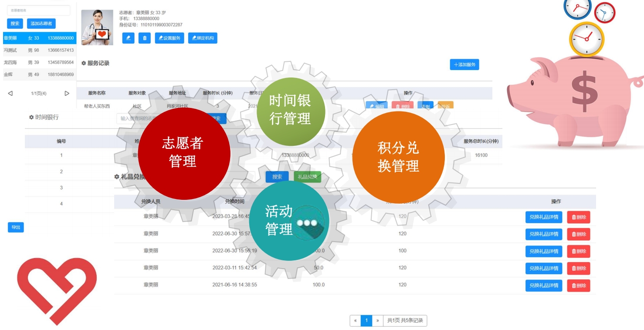Open 兑换礼品详情 for 2022-03-11 exchange
644x330 pixels.
coord(544,268)
